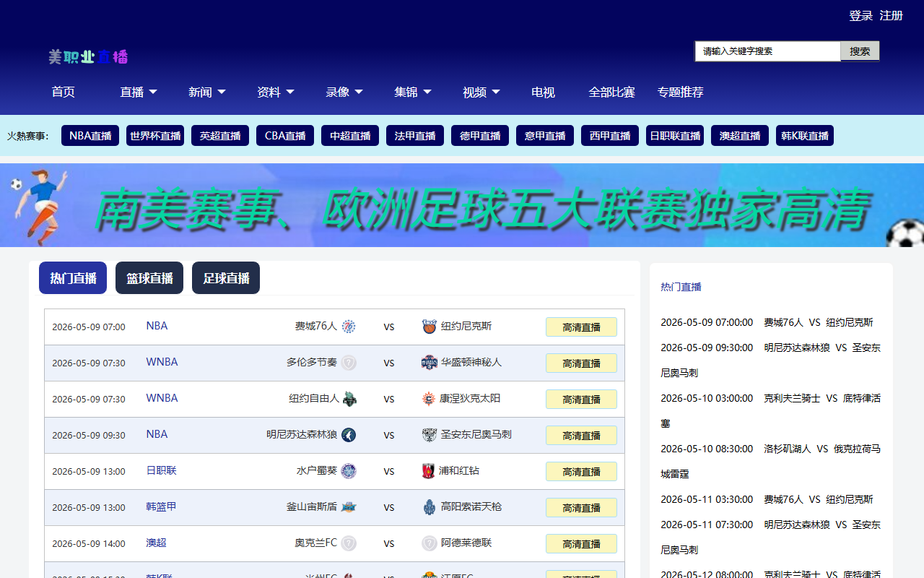924x578 pixels.
Task: Switch to the 足球直播 tab
Action: tap(226, 277)
